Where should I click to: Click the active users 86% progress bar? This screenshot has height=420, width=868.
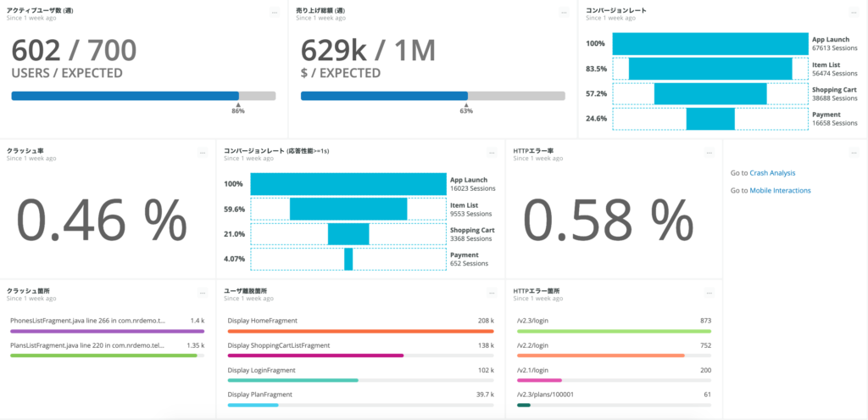[x=142, y=96]
